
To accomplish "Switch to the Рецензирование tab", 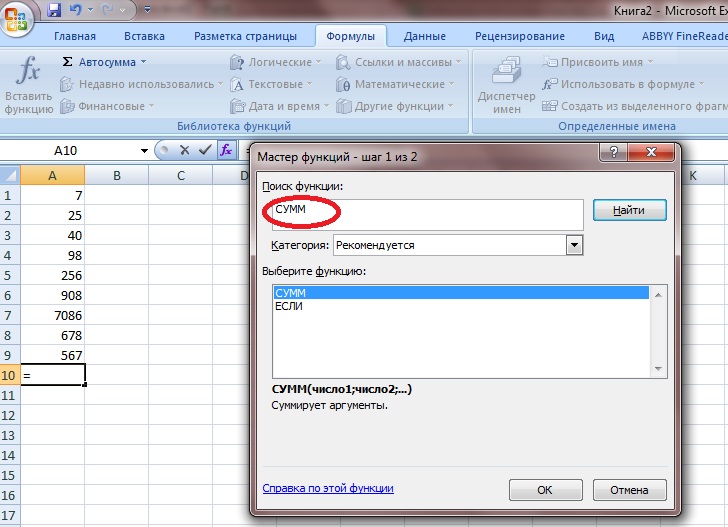I will 520,36.
